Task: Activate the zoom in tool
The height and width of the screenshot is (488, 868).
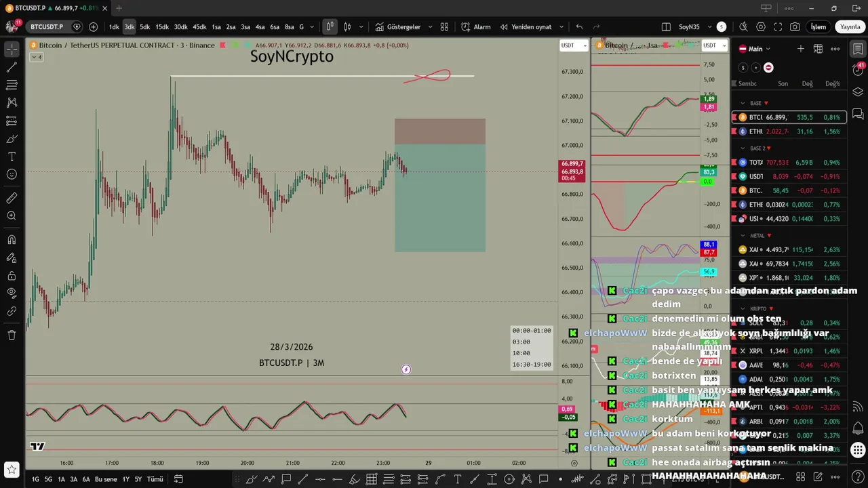Action: 12,216
